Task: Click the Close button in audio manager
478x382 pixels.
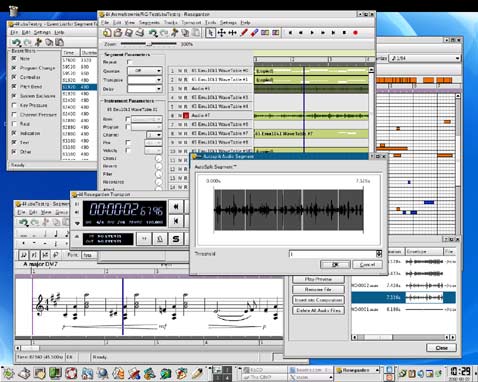Action: pyautogui.click(x=442, y=348)
